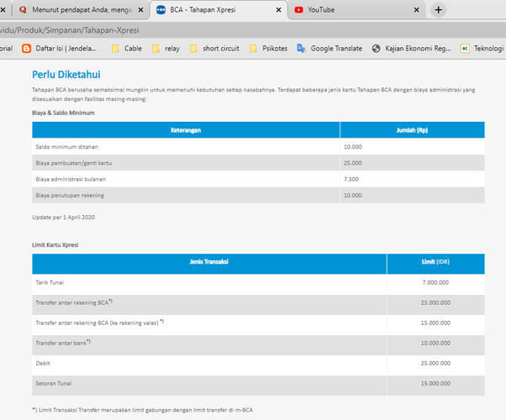Viewport: 506px width, 420px height.
Task: Select the Saldo minimum ditahan row
Action: (x=258, y=147)
